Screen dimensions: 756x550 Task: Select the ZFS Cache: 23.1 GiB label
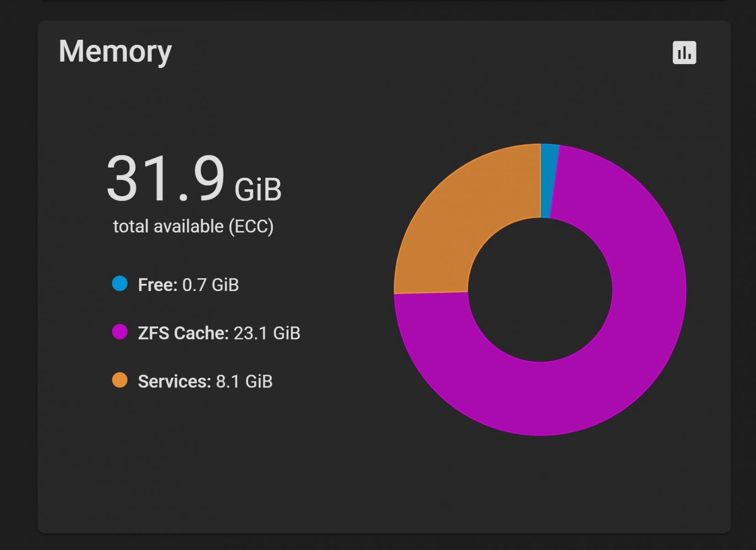click(x=219, y=333)
